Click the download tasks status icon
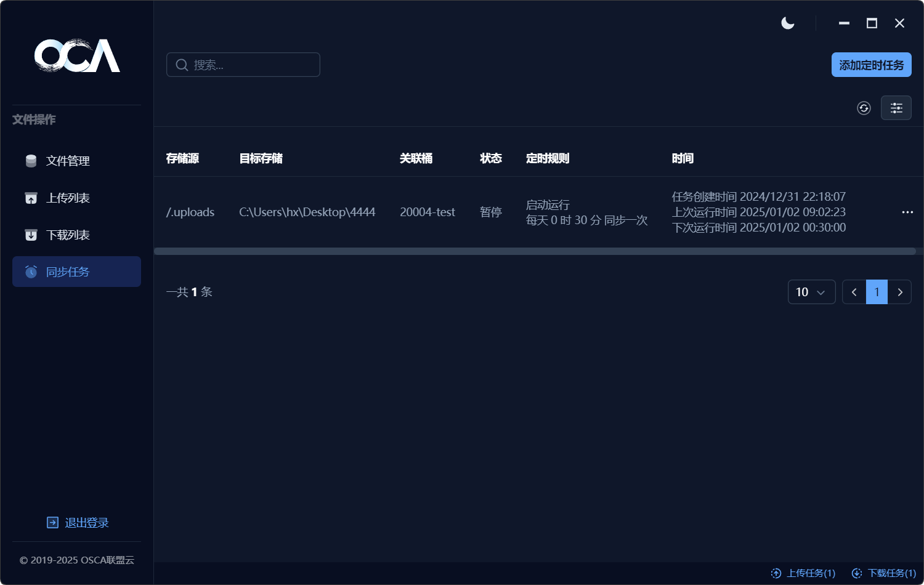This screenshot has height=585, width=924. coord(857,573)
